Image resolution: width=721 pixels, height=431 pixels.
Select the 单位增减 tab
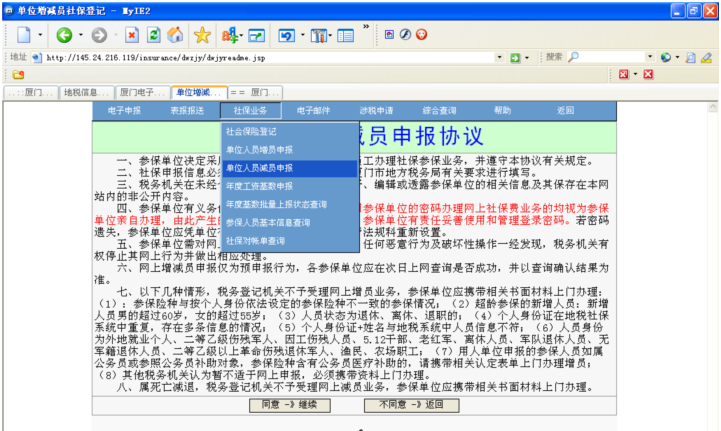point(199,92)
